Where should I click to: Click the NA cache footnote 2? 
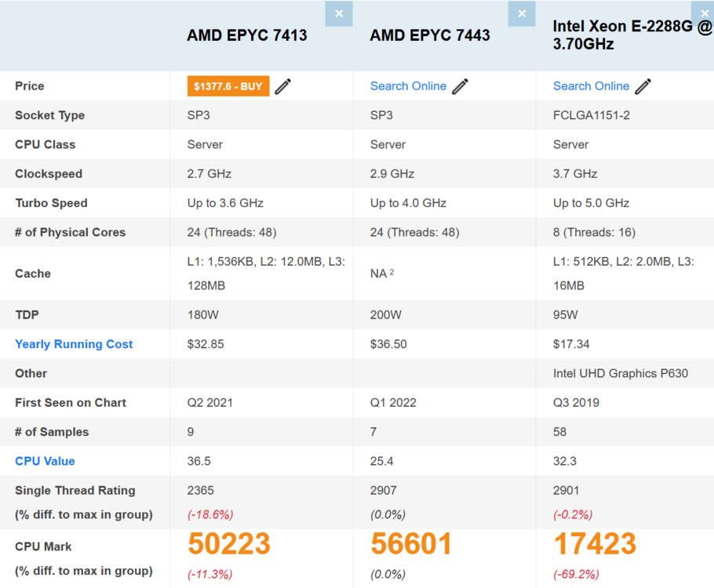pyautogui.click(x=392, y=272)
